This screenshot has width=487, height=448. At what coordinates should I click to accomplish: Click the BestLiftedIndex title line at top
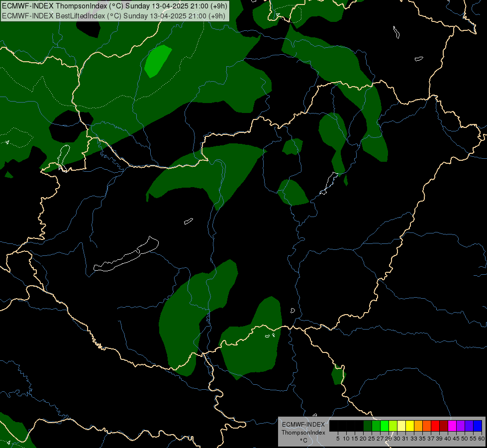click(x=114, y=16)
